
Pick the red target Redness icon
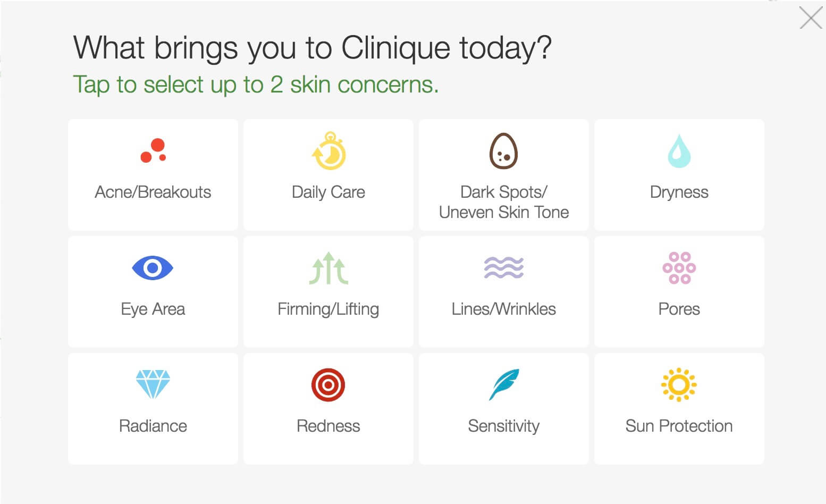tap(328, 385)
